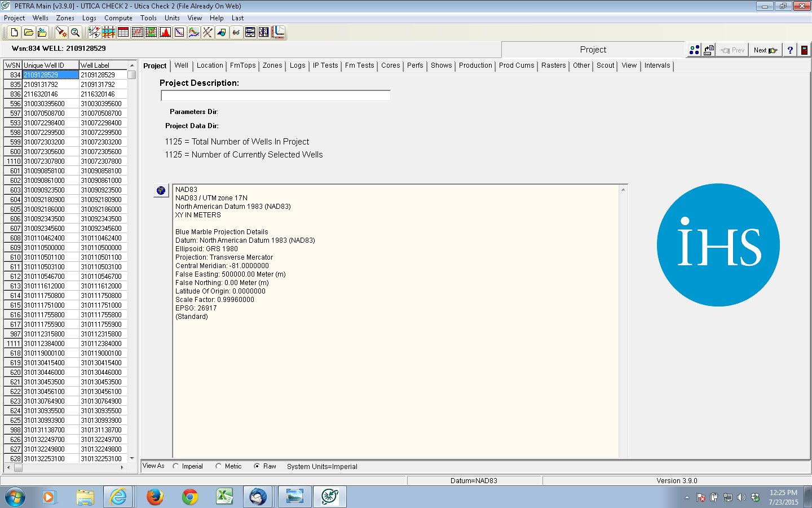Switch to the Prod Cums tab
Viewport: 812px width, 508px height.
(x=517, y=65)
